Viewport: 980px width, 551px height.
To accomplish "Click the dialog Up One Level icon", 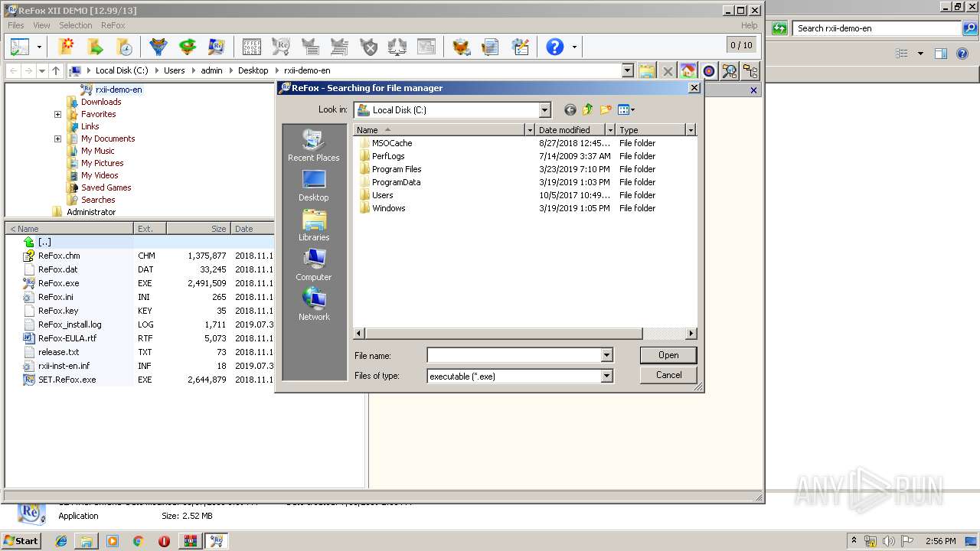I will coord(588,109).
